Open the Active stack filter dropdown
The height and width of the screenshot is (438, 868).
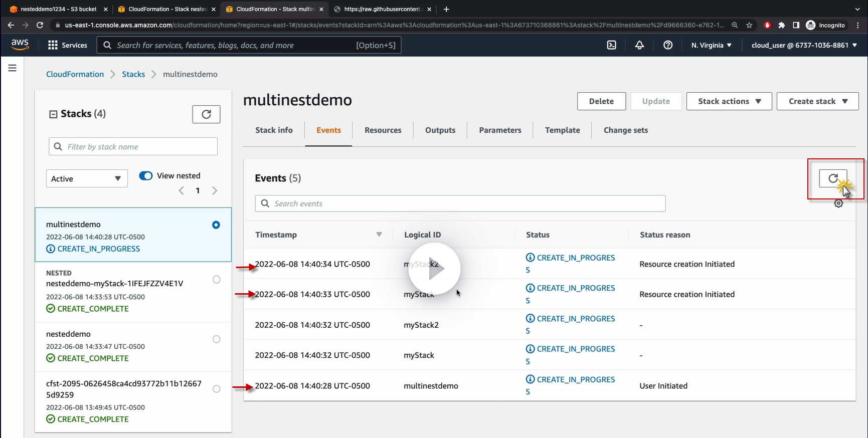[x=87, y=179]
